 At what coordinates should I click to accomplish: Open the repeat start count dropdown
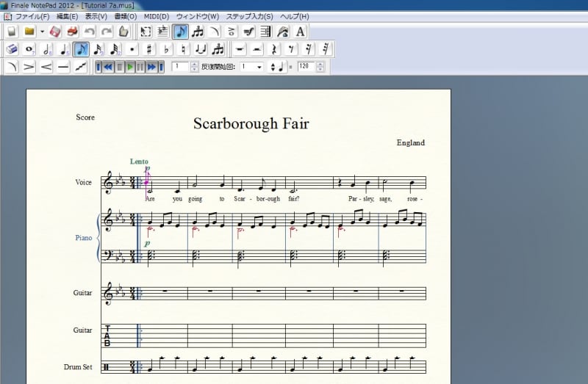tap(258, 67)
